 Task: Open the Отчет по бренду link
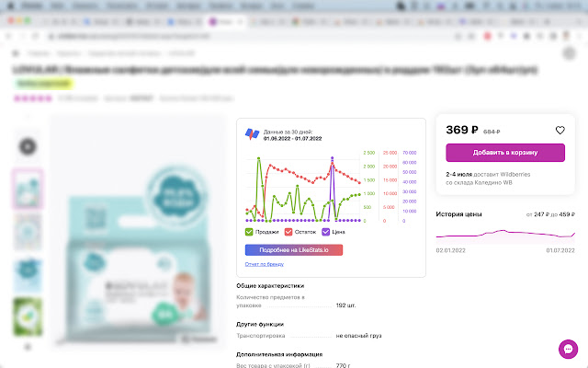265,264
